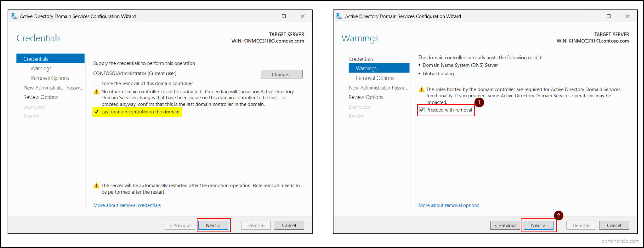The width and height of the screenshot is (644, 248).
Task: Minimize the Credentials wizard window
Action: coord(265,16)
